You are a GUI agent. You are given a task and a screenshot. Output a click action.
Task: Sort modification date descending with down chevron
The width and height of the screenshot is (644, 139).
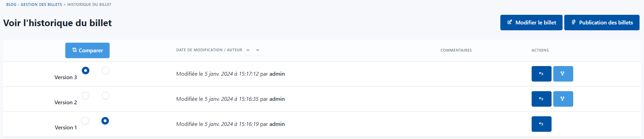(258, 50)
